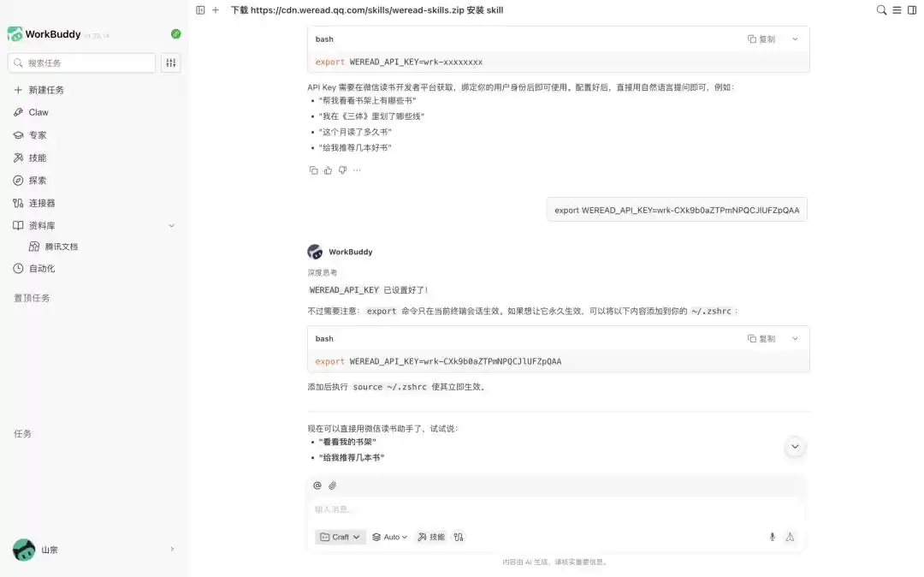Click the search icon at top right
The height and width of the screenshot is (577, 924).
[881, 10]
